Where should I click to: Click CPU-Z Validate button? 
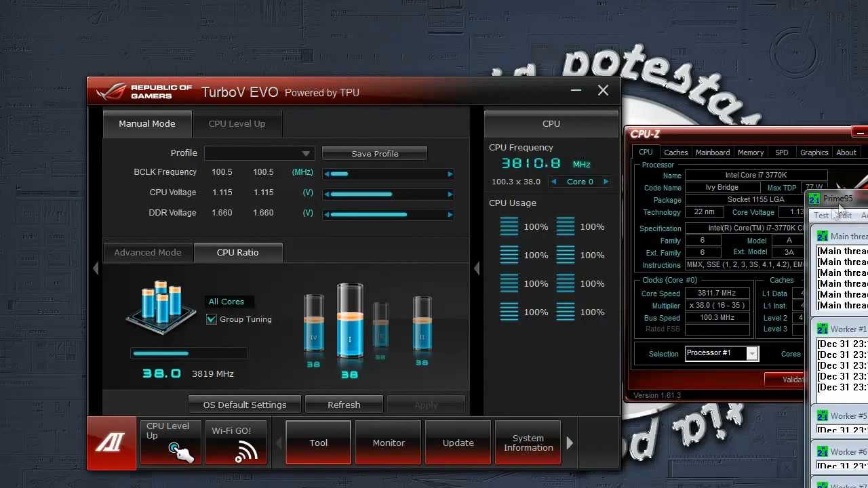[x=785, y=380]
